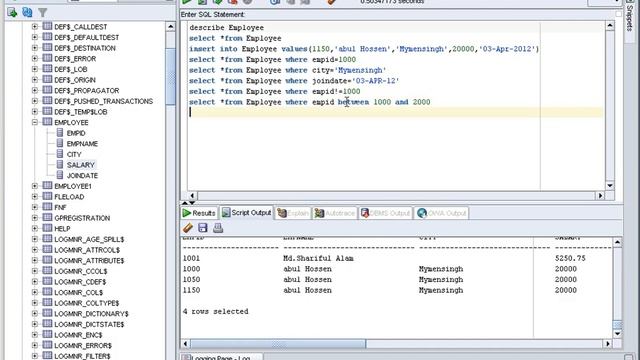Image resolution: width=640 pixels, height=360 pixels.
Task: Open the Explain tab
Action: [x=293, y=213]
